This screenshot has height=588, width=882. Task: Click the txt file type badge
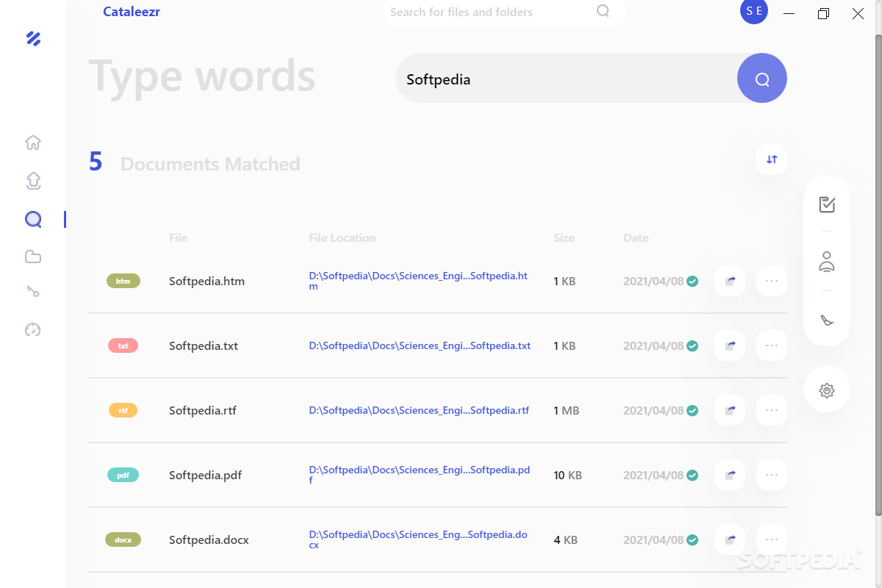123,345
